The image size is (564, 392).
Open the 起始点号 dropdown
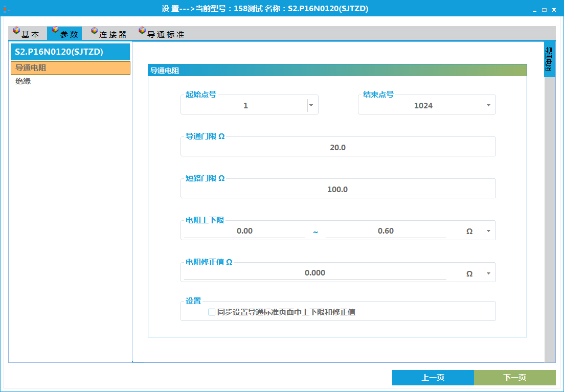coord(311,104)
